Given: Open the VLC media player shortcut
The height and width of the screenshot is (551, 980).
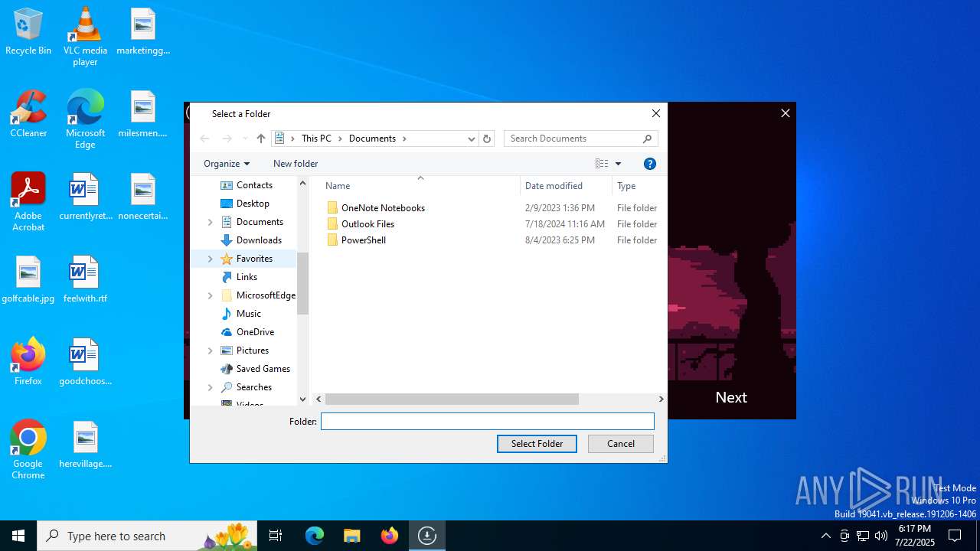Looking at the screenshot, I should 85,37.
